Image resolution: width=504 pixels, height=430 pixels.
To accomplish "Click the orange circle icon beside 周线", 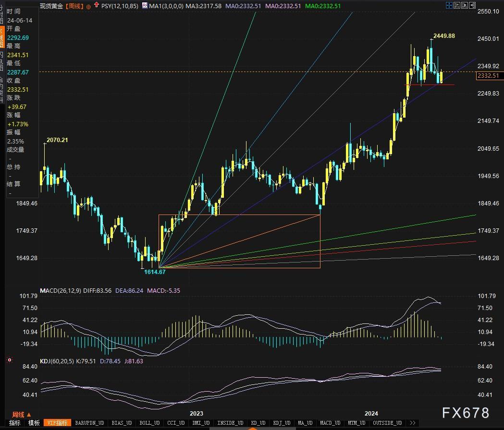I will 88,7.
